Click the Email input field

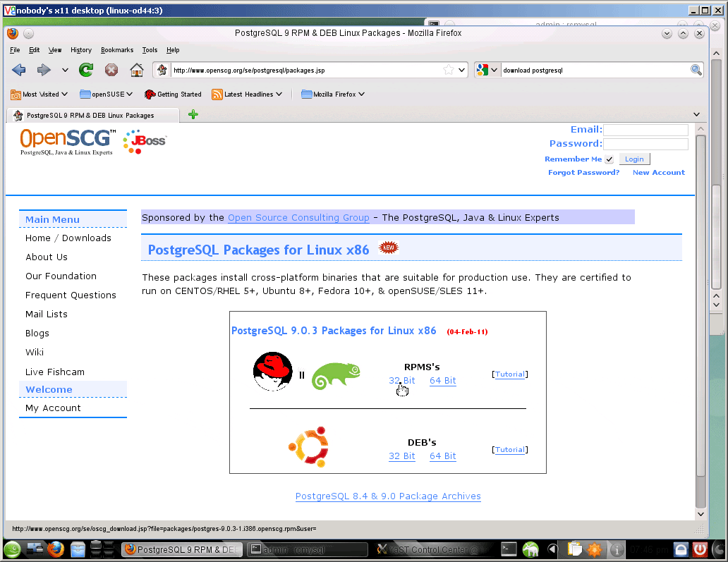pos(646,130)
